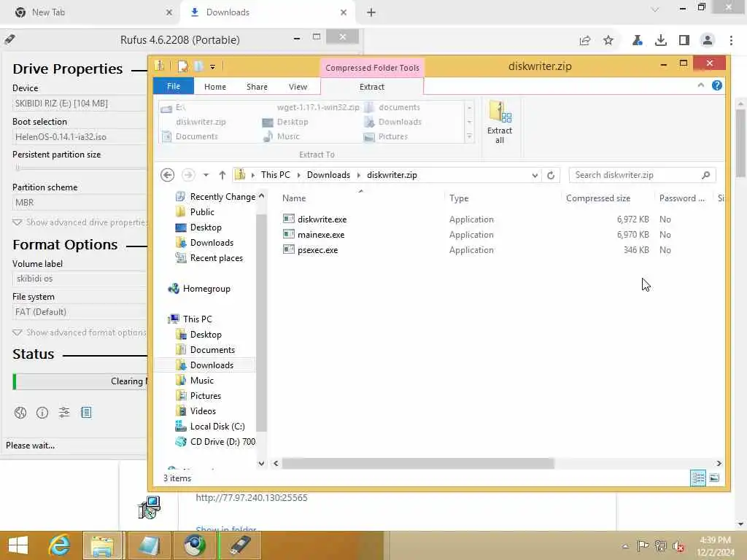Open Chrome tab search dropdown arrow
This screenshot has height=560, width=747.
[x=655, y=10]
